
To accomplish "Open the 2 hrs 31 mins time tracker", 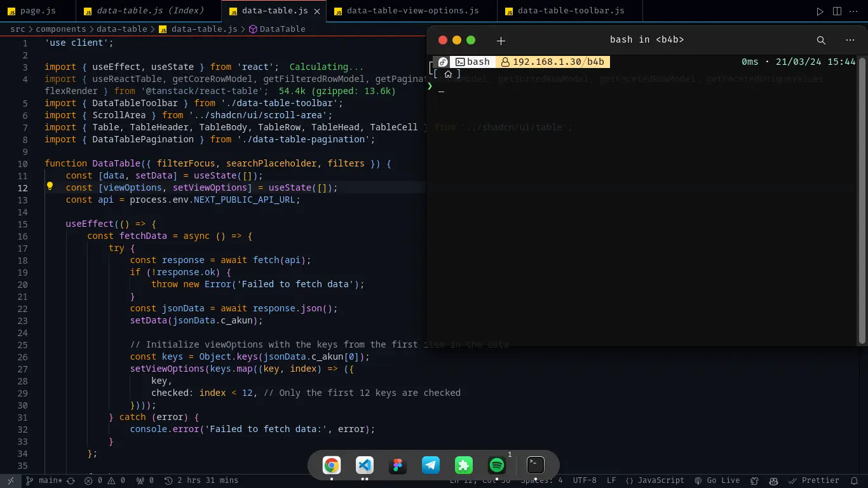I will click(201, 481).
